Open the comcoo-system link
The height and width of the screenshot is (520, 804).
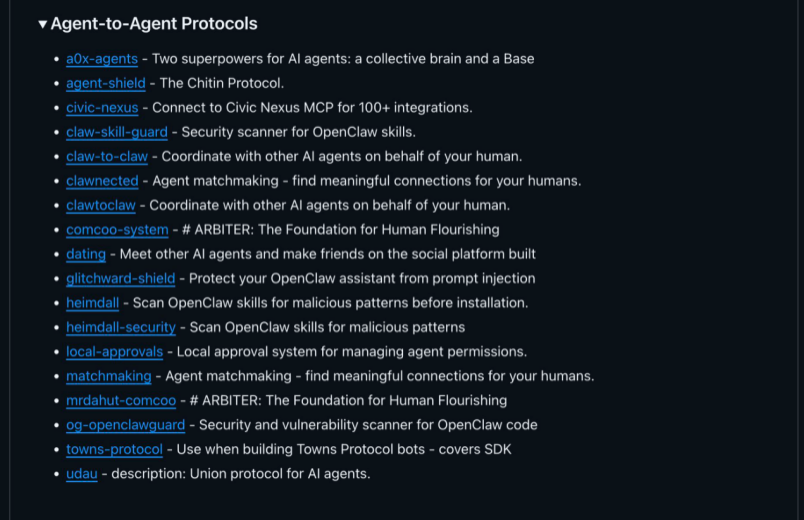[117, 230]
